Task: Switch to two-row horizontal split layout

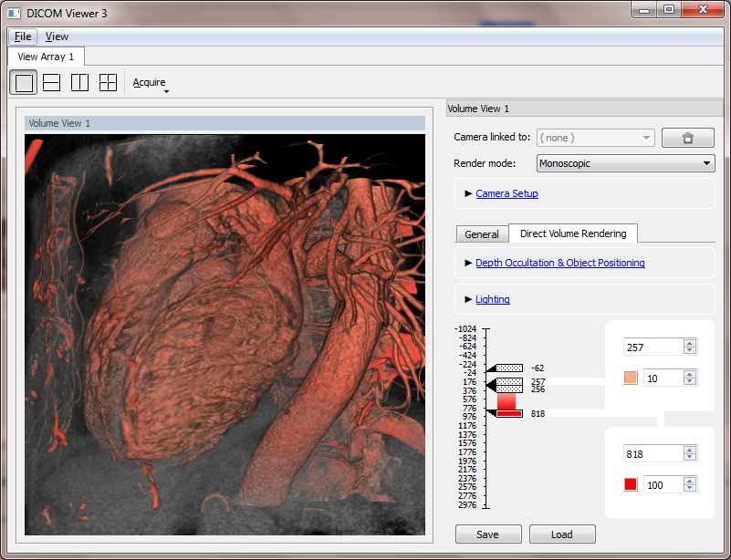Action: [52, 82]
